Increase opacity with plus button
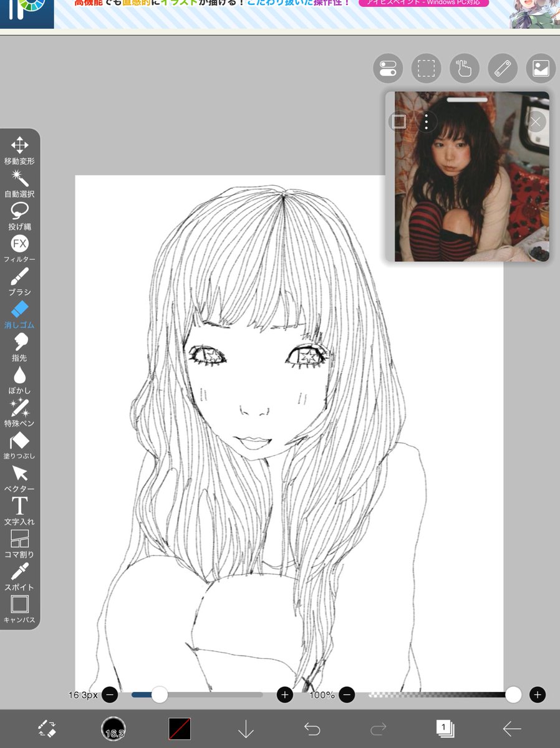Viewport: 560px width, 748px height. pyautogui.click(x=538, y=694)
